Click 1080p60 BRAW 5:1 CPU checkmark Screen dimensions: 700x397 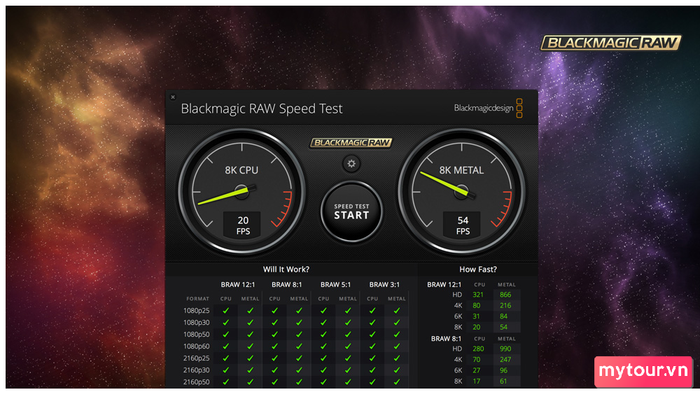point(324,346)
